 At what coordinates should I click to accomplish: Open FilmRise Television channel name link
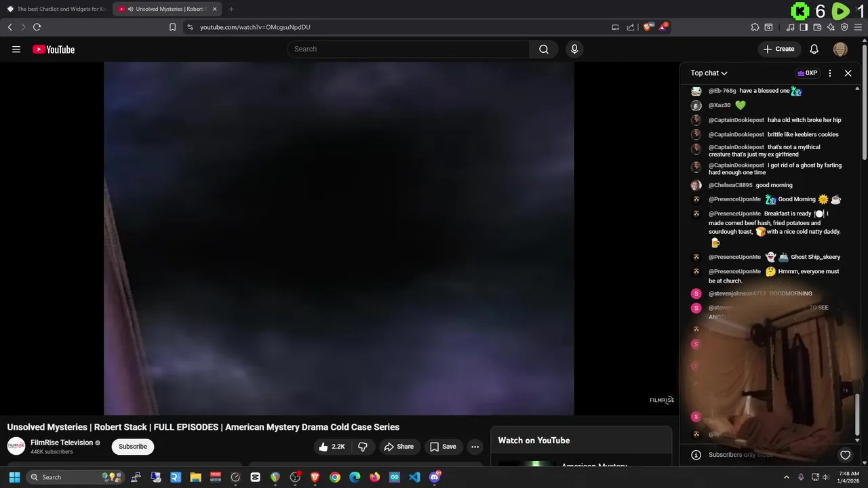[x=62, y=443]
